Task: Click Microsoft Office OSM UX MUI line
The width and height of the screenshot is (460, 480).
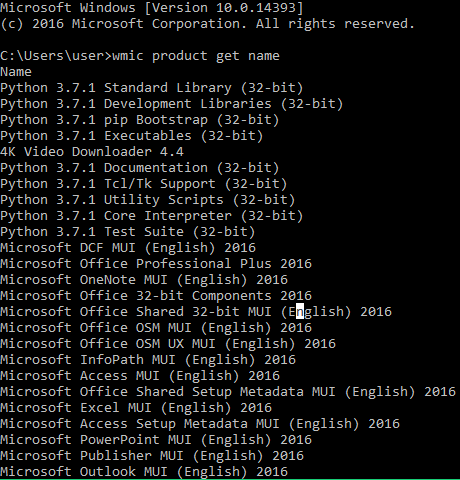Action: [168, 344]
